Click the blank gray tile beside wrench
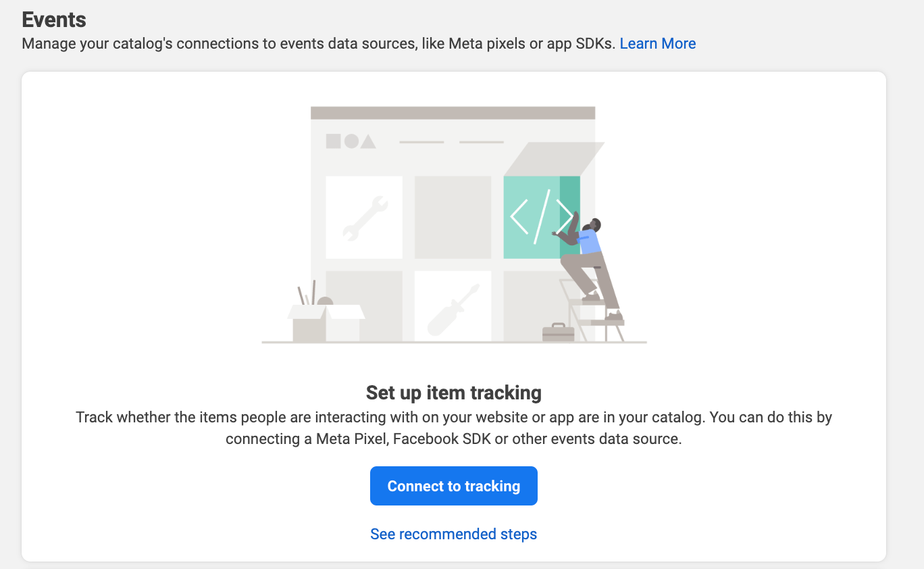 (x=453, y=218)
